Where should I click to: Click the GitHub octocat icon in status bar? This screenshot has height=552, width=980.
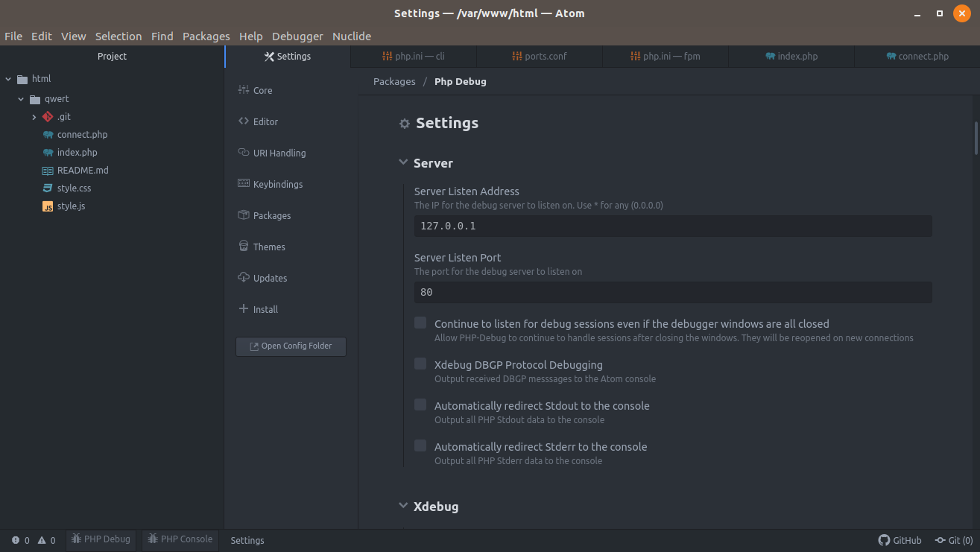point(884,541)
